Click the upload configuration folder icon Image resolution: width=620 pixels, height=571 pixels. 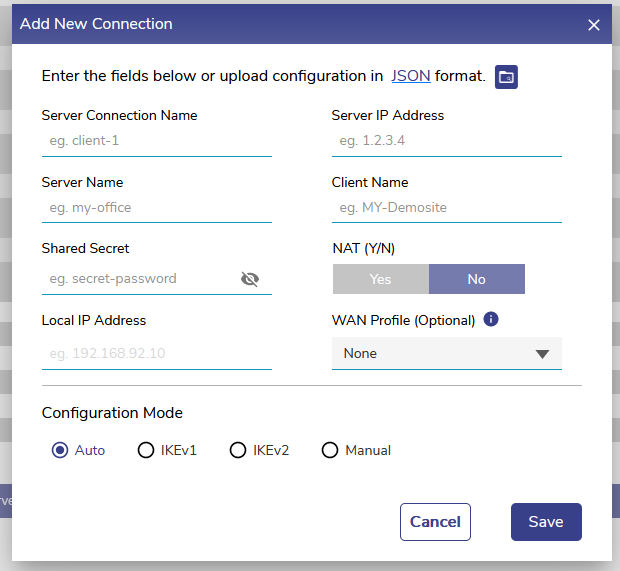tap(506, 77)
